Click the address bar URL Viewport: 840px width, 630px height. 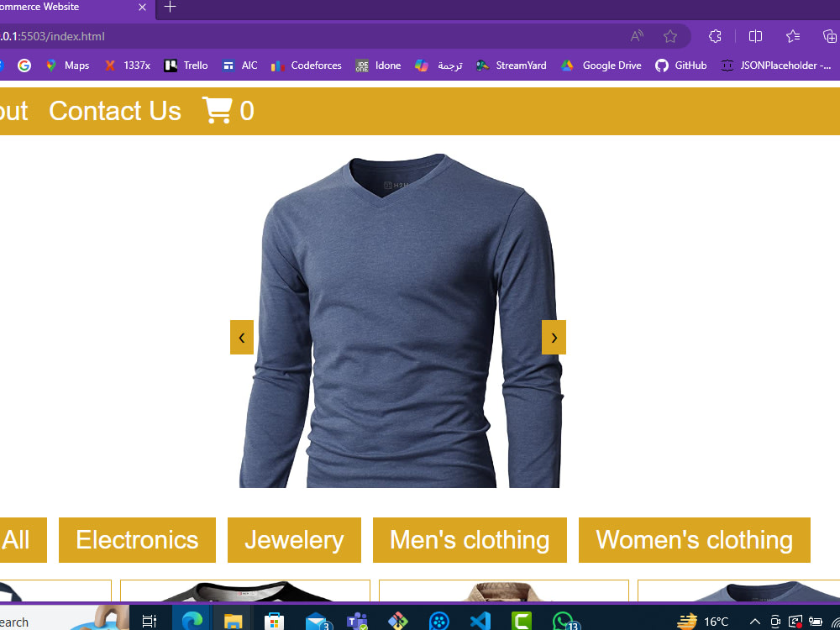pyautogui.click(x=52, y=36)
